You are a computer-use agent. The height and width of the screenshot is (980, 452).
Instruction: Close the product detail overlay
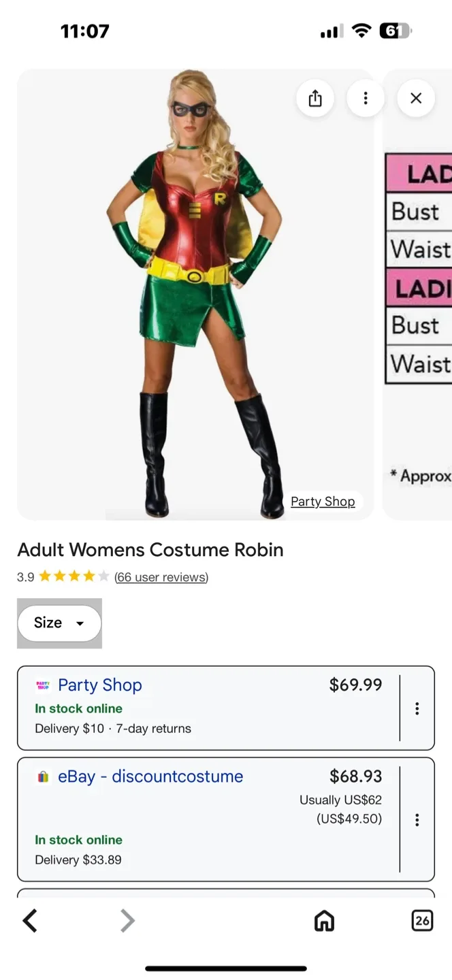point(415,98)
